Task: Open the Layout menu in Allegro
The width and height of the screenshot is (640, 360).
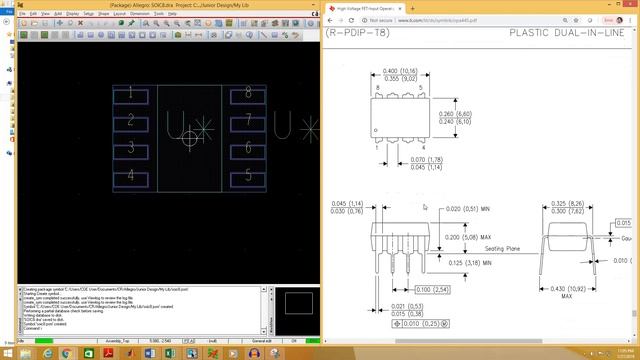Action: coord(119,14)
